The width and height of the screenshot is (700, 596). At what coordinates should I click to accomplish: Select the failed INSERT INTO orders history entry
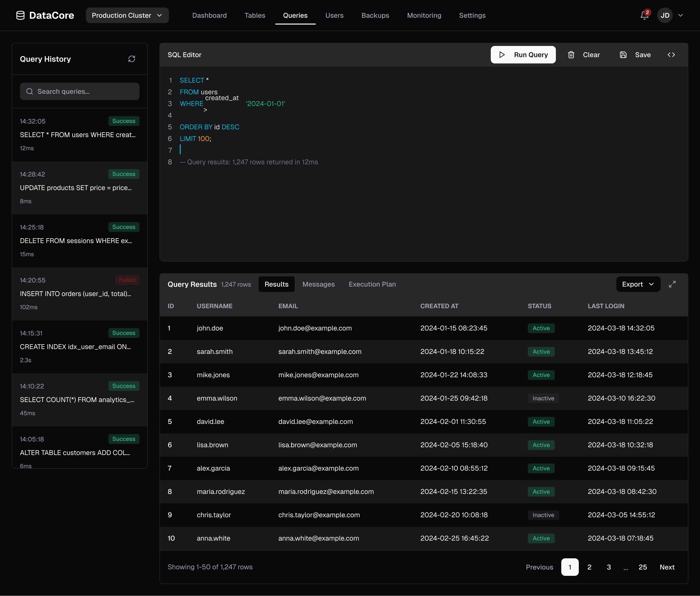pos(80,294)
